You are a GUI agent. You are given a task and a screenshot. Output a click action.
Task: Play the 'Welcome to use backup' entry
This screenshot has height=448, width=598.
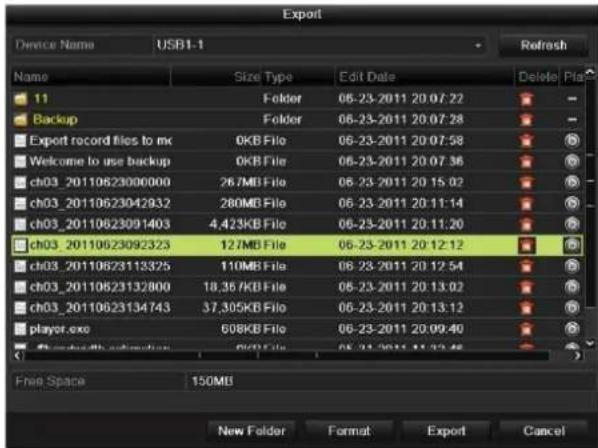click(x=572, y=162)
